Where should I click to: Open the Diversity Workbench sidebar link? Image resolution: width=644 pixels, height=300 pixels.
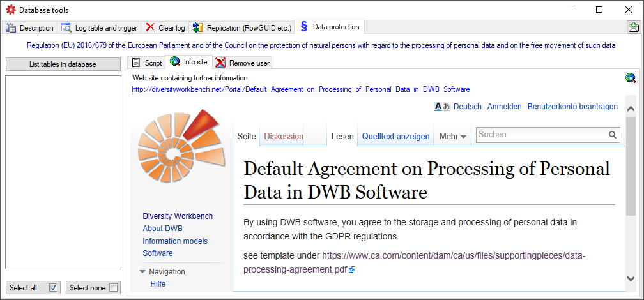pyautogui.click(x=178, y=216)
